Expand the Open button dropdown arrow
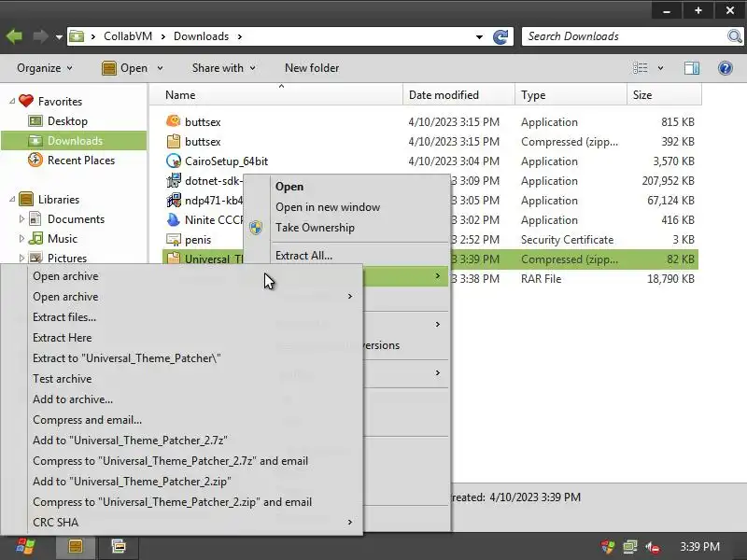The image size is (747, 560). pyautogui.click(x=160, y=68)
